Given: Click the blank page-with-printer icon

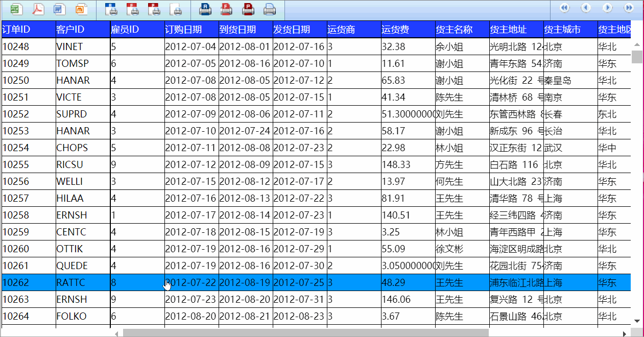Looking at the screenshot, I should point(176,9).
